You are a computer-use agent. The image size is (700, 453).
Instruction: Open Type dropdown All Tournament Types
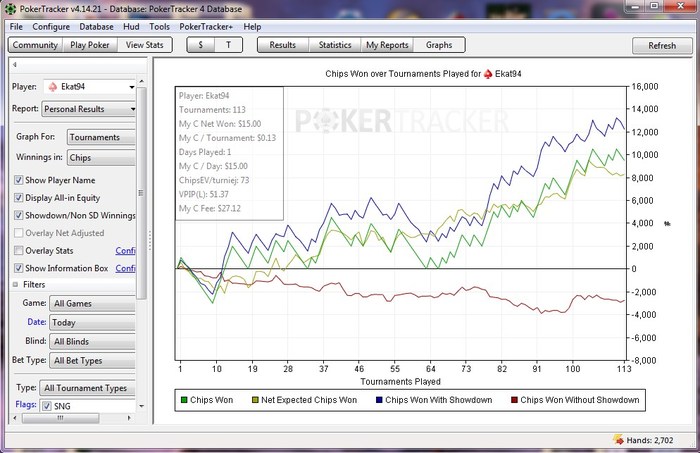pyautogui.click(x=88, y=388)
